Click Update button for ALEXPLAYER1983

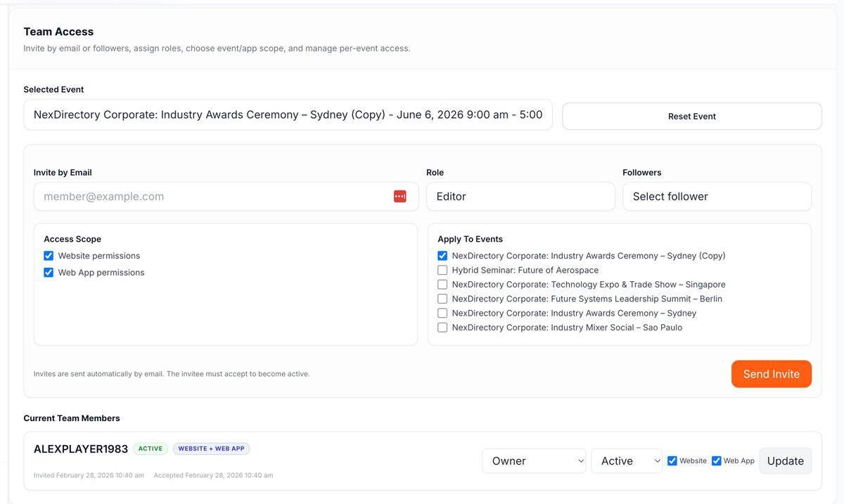point(785,461)
